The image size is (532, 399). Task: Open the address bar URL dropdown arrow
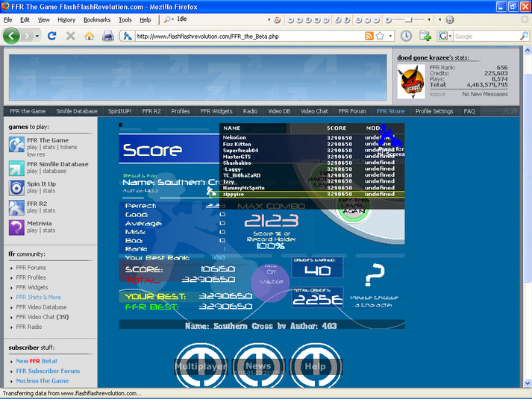[390, 36]
